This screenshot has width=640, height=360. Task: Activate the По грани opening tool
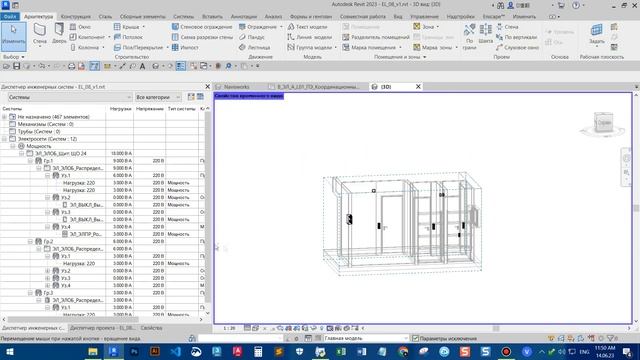(469, 37)
